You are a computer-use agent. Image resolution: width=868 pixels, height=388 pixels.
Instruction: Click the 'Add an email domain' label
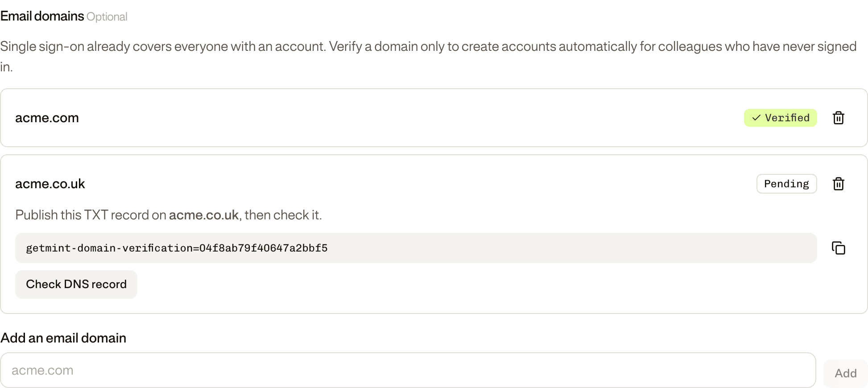pyautogui.click(x=63, y=338)
